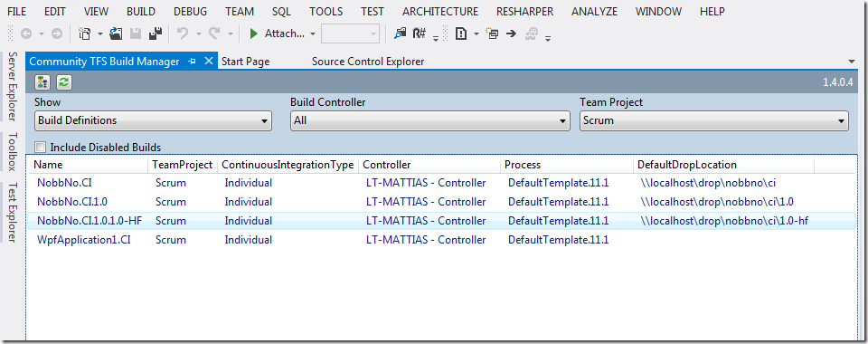Click the Navigate Forward arrow icon
This screenshot has height=344, width=868.
[56, 33]
